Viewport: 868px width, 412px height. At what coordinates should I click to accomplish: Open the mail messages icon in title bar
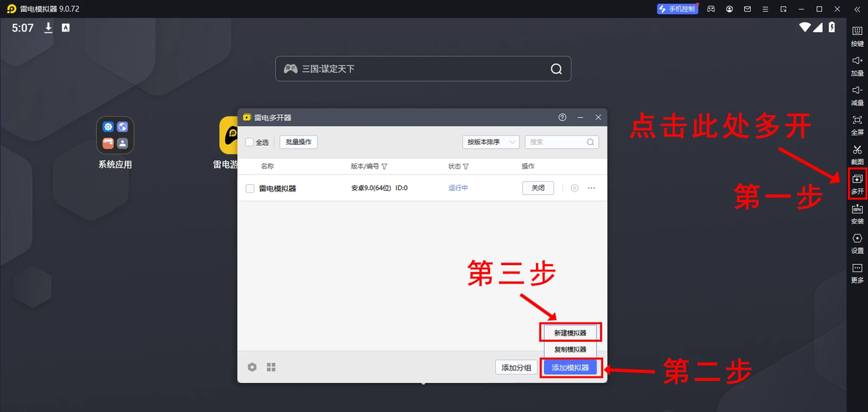(747, 9)
